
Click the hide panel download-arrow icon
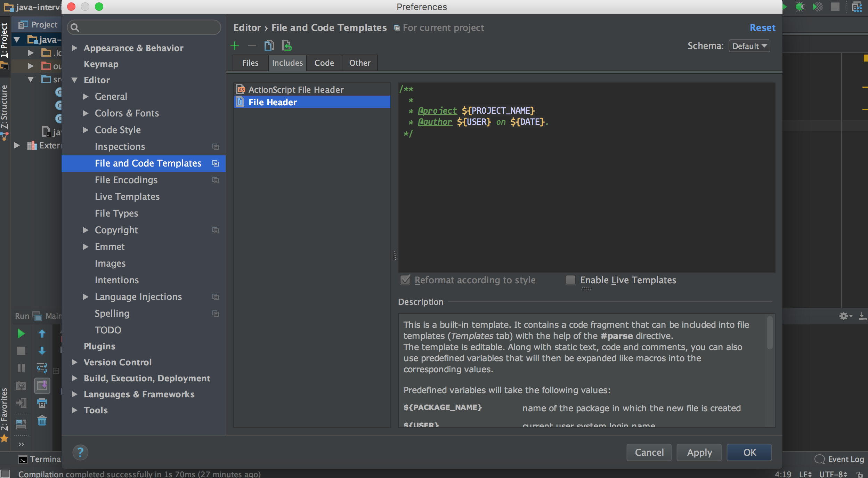862,316
